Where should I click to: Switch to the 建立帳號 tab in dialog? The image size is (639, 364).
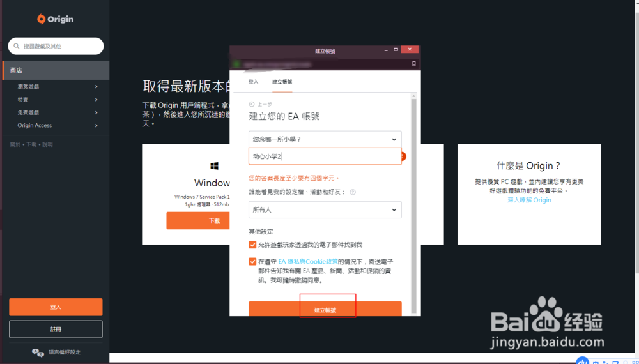(282, 82)
